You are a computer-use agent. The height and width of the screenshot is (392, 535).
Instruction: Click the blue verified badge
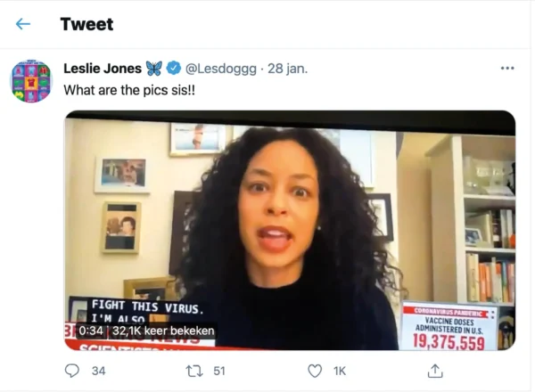point(174,69)
